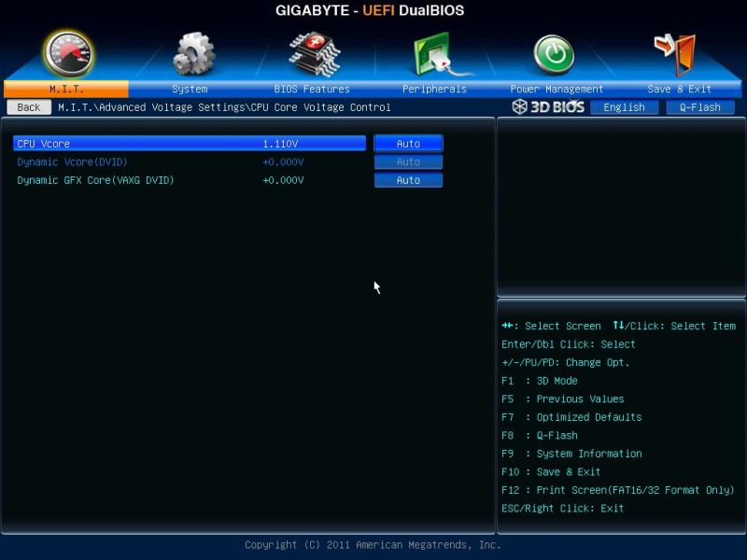The image size is (747, 560).
Task: Click the ESC/Right Click: Exit line
Action: pyautogui.click(x=562, y=508)
